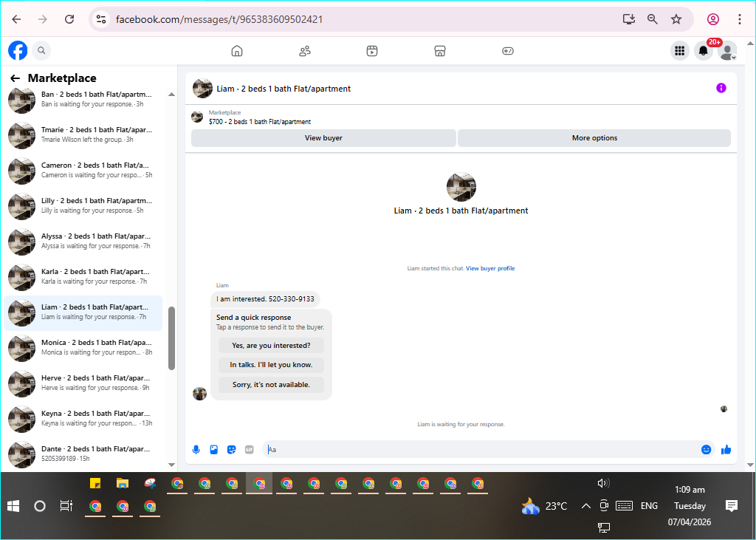Open the Chrome three-dot menu

(x=740, y=19)
